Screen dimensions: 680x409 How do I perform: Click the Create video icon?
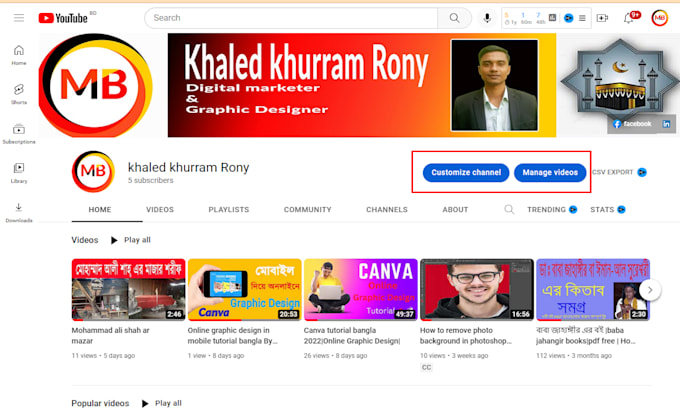pyautogui.click(x=602, y=18)
